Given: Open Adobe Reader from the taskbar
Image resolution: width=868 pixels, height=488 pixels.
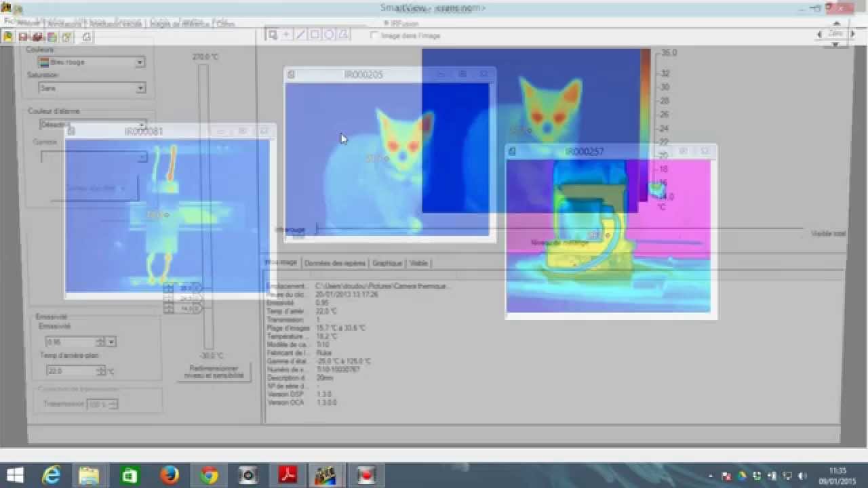Looking at the screenshot, I should pyautogui.click(x=288, y=475).
